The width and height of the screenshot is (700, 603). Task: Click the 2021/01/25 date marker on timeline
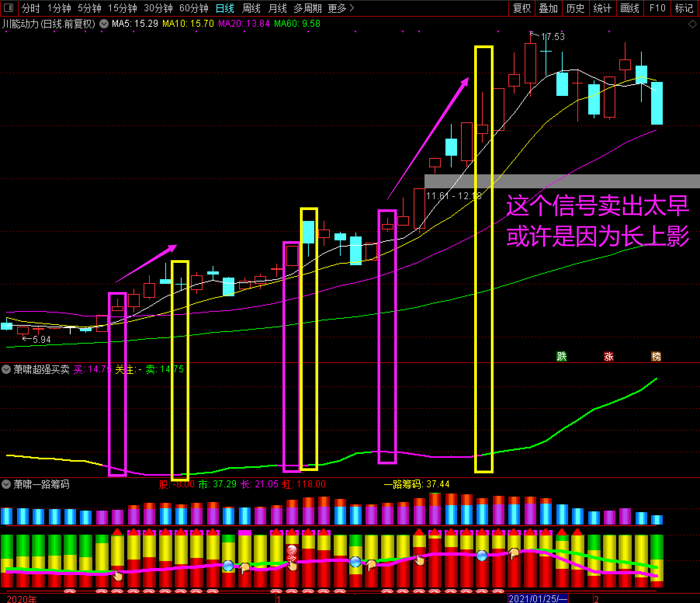coord(538,598)
